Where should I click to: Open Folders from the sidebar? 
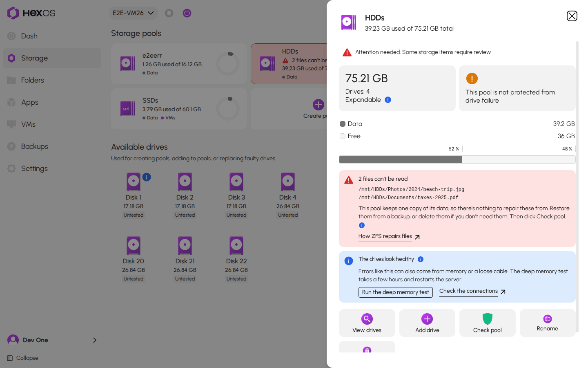click(52, 80)
